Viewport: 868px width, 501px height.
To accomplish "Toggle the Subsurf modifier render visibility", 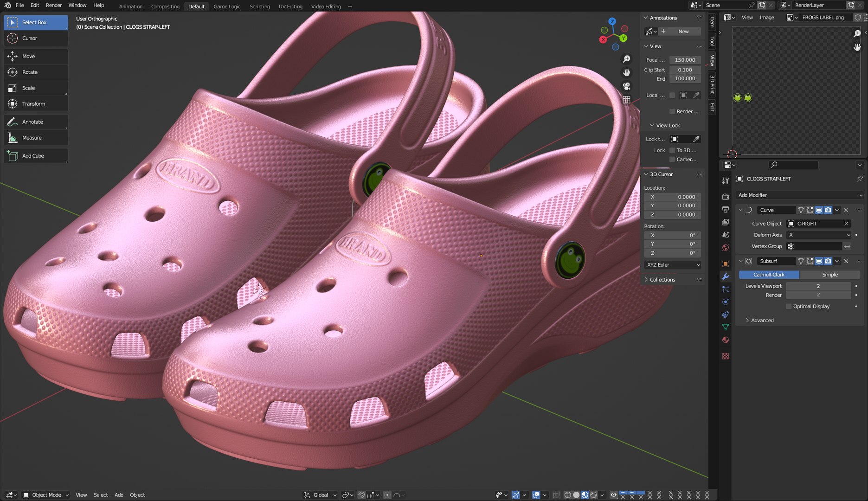I will pyautogui.click(x=828, y=261).
